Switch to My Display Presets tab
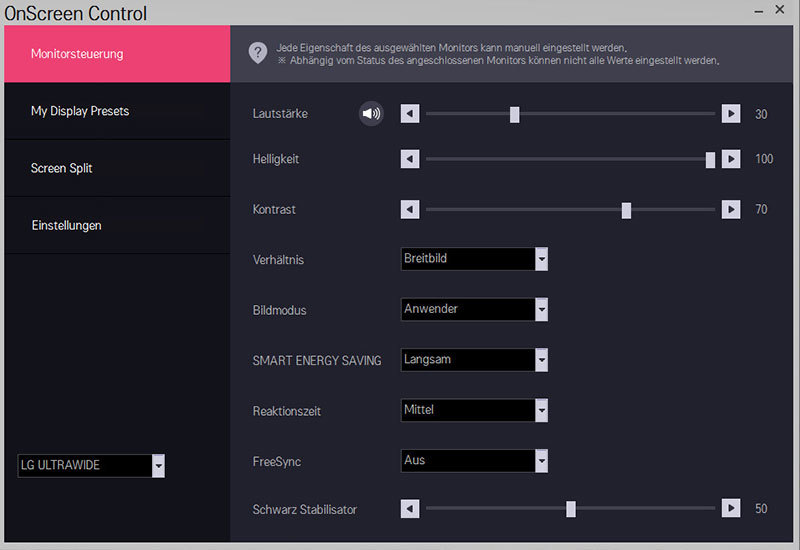 pos(117,111)
